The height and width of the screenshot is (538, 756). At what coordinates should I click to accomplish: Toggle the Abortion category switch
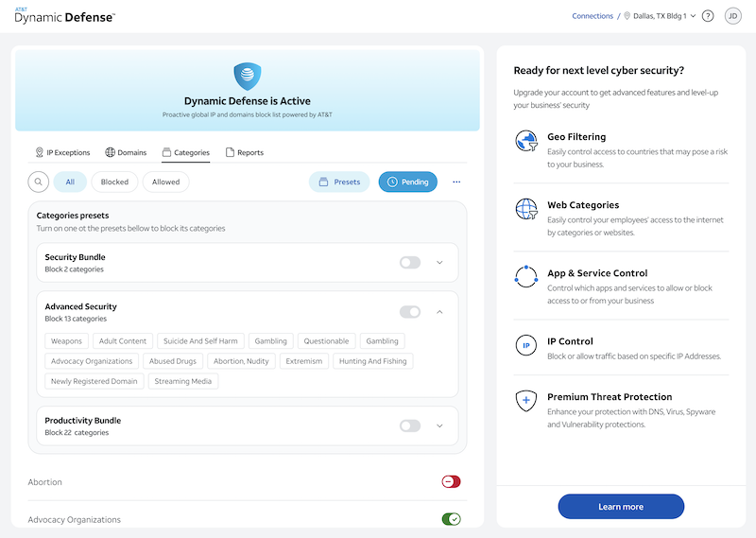click(x=452, y=481)
